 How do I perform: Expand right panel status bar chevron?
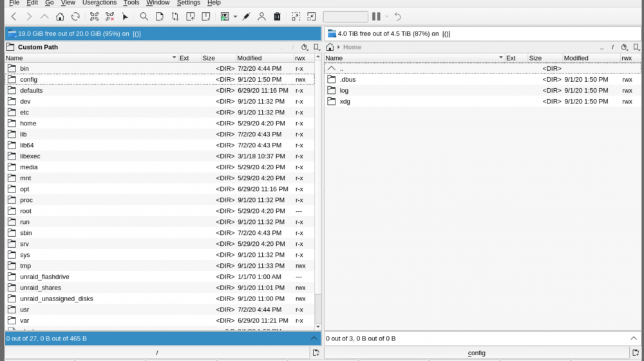(x=634, y=338)
